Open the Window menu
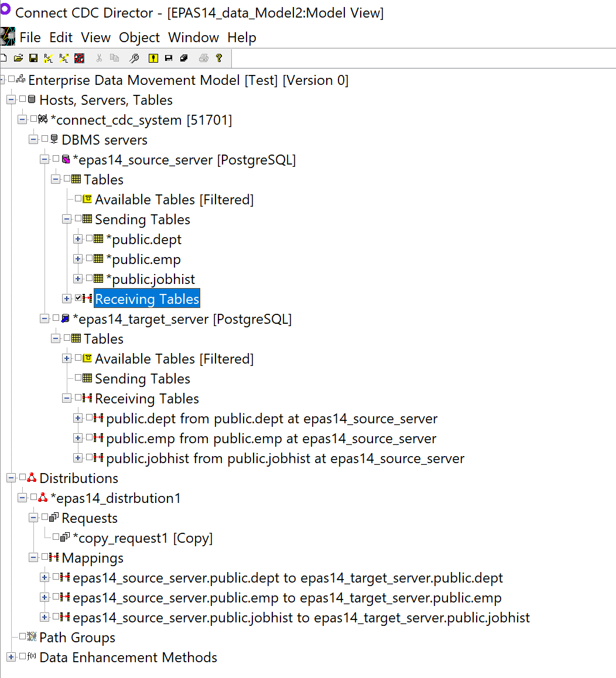This screenshot has width=616, height=678. (x=193, y=37)
